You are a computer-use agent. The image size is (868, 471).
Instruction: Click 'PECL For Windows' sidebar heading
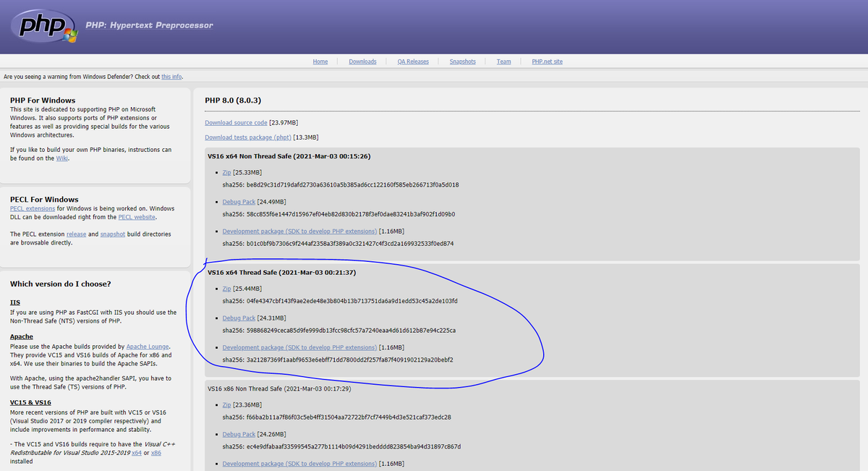tap(44, 200)
